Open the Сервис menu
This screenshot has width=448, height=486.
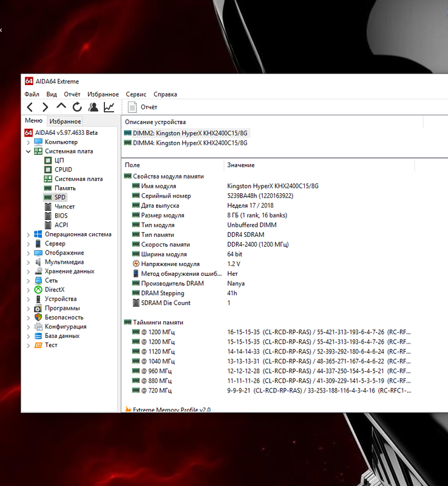pyautogui.click(x=136, y=94)
